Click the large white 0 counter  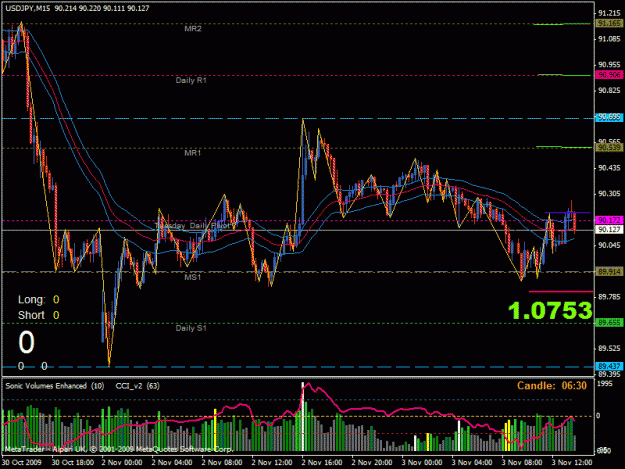[26, 342]
